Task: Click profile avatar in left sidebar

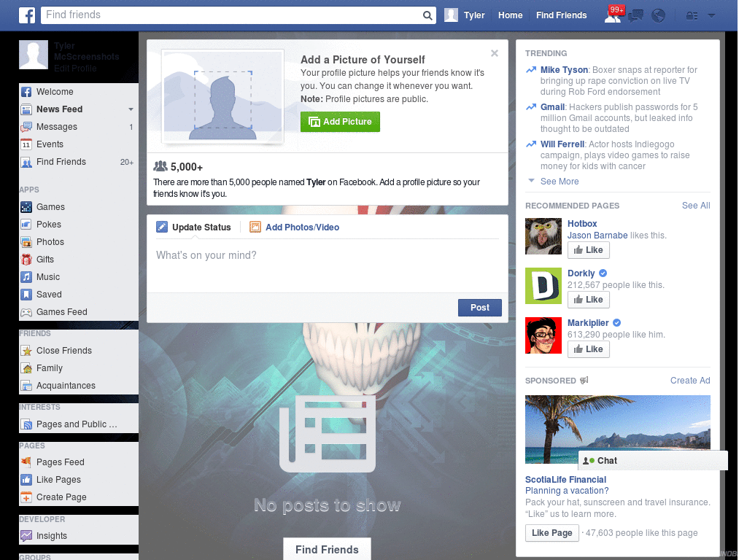Action: tap(34, 55)
